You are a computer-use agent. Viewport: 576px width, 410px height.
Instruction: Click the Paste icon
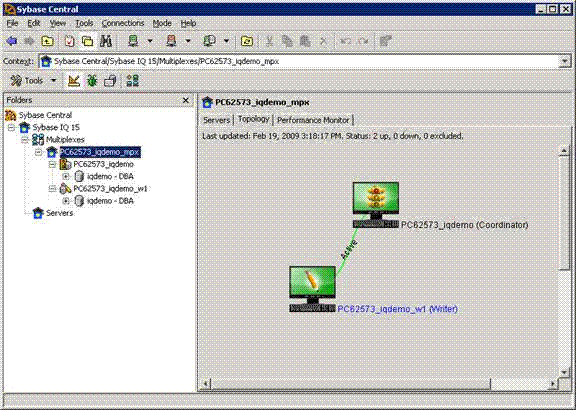tap(305, 41)
